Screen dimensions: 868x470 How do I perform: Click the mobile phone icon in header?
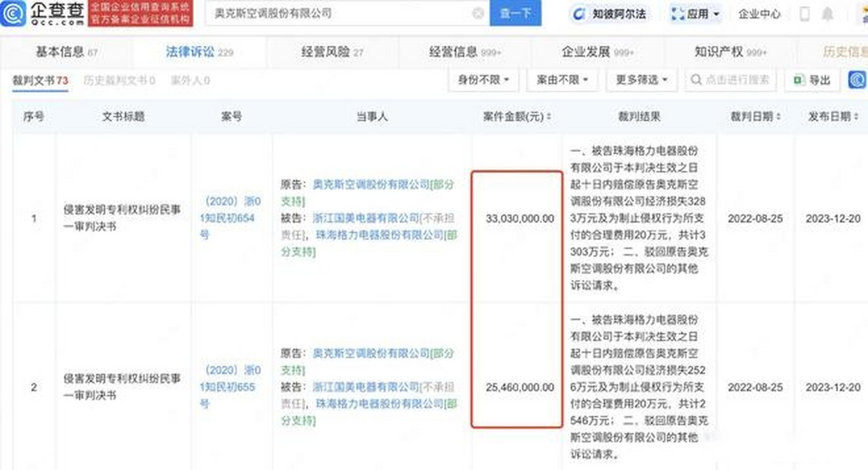click(x=804, y=14)
